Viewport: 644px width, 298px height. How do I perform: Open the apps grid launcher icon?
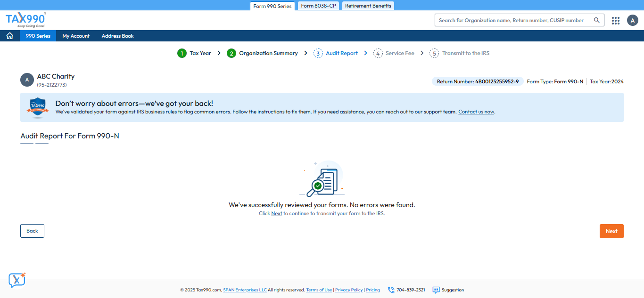[x=616, y=20]
